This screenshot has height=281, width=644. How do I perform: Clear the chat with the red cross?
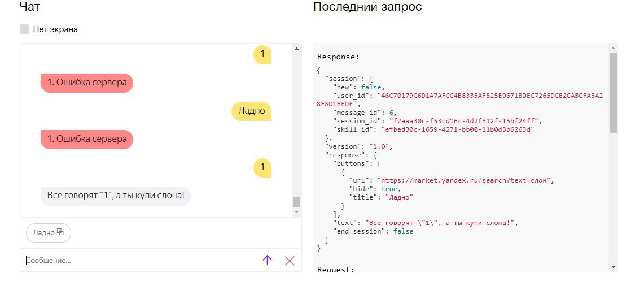click(290, 261)
